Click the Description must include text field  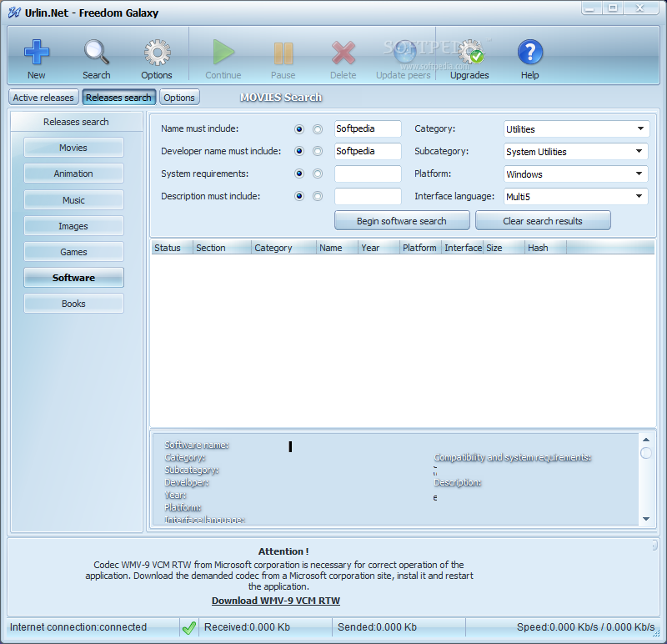pos(368,196)
